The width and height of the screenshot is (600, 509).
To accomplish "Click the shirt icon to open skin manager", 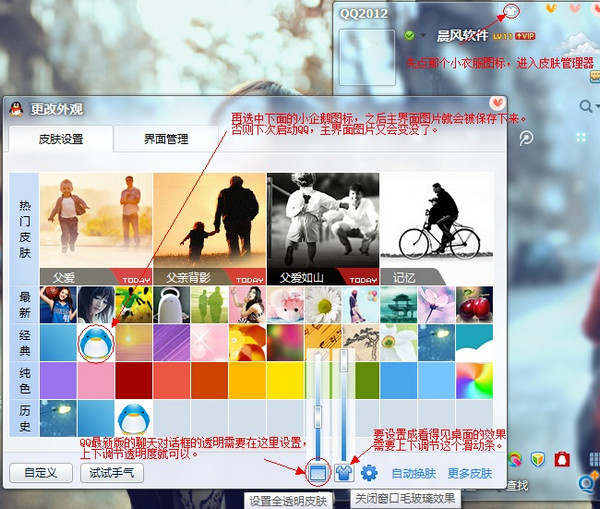I will pyautogui.click(x=512, y=11).
